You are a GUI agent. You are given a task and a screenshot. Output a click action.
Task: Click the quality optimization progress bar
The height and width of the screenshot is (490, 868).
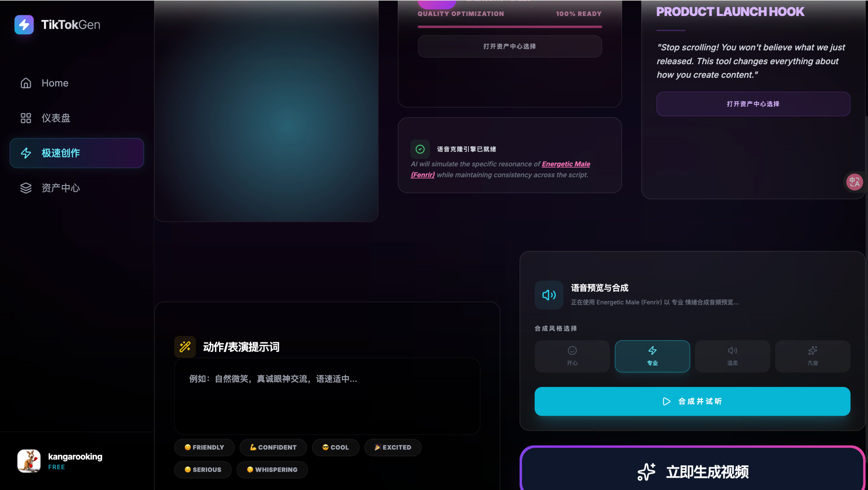click(510, 26)
